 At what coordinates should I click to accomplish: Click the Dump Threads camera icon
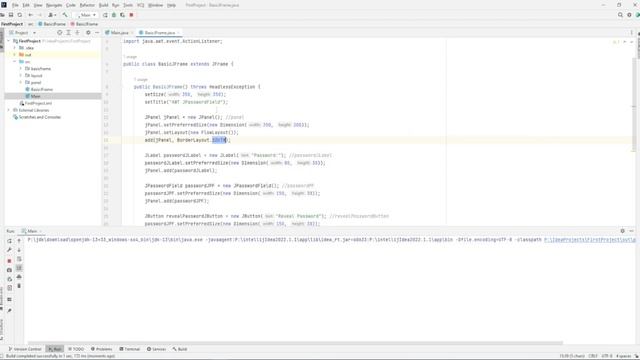9,270
